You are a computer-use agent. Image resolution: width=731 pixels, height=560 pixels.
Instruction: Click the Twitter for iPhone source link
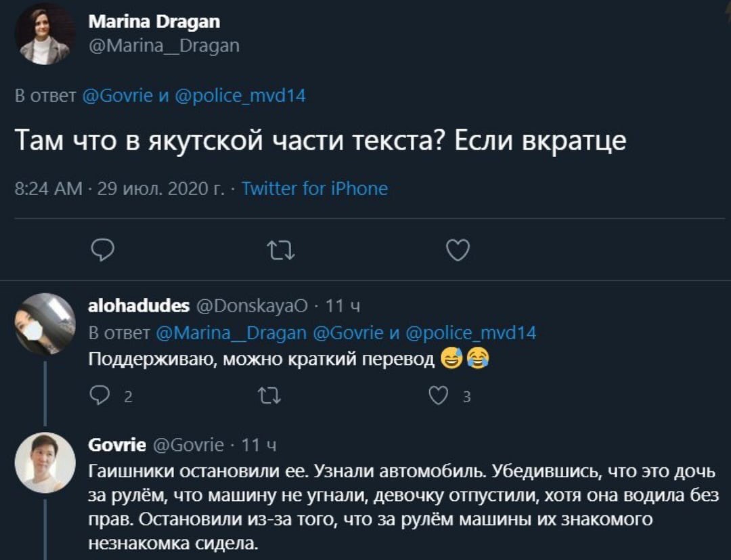315,188
